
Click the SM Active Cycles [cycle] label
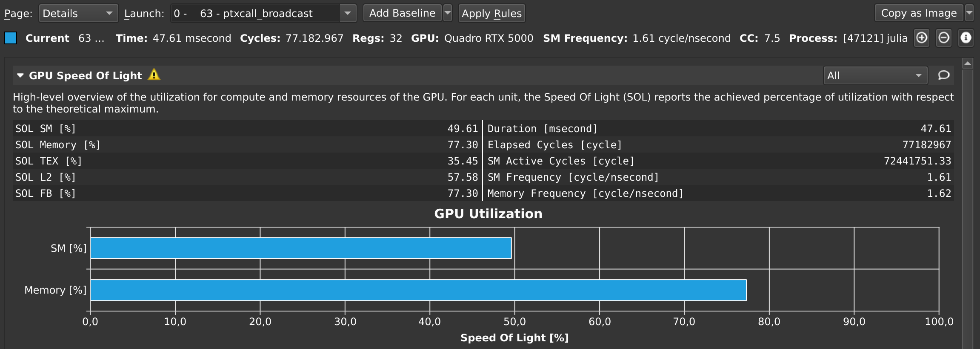[561, 161]
